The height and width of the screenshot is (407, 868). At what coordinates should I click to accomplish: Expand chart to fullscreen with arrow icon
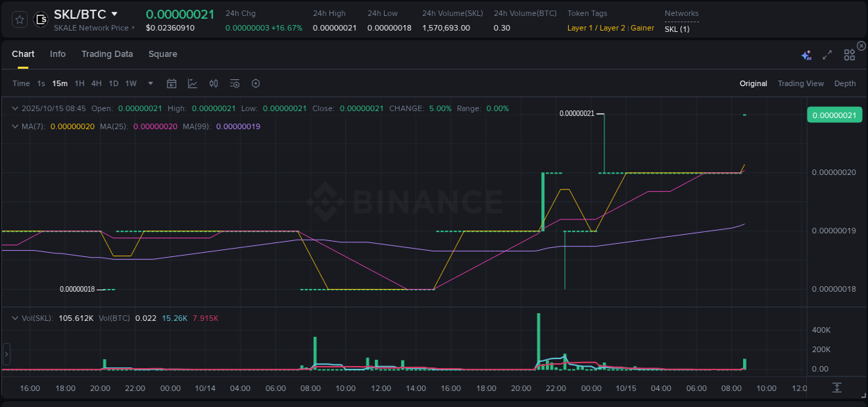827,54
